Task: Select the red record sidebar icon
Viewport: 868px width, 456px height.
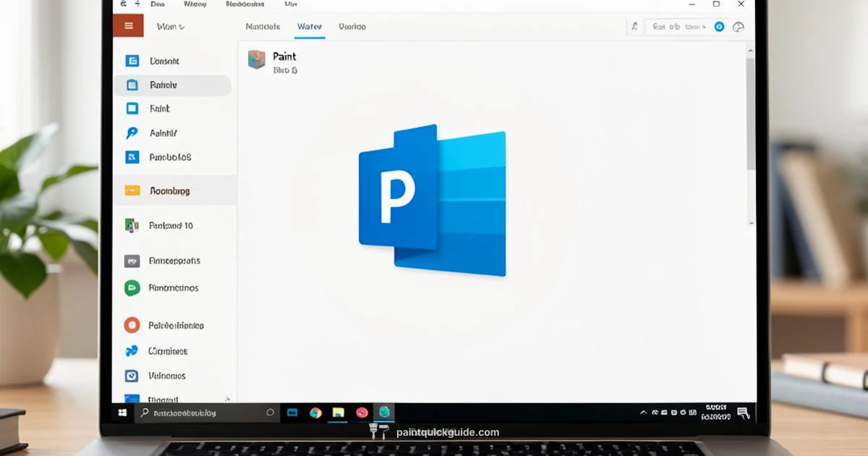Action: (x=132, y=324)
